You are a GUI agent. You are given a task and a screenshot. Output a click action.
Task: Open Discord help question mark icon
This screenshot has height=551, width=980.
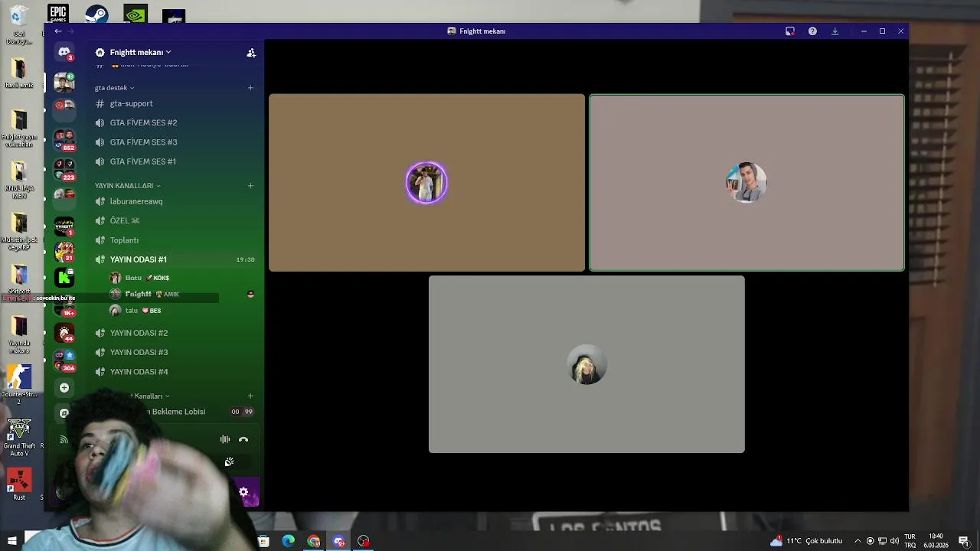pos(812,31)
